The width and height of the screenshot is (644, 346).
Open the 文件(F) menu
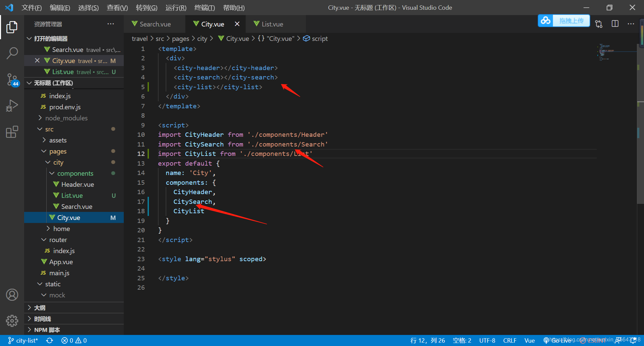coord(32,7)
